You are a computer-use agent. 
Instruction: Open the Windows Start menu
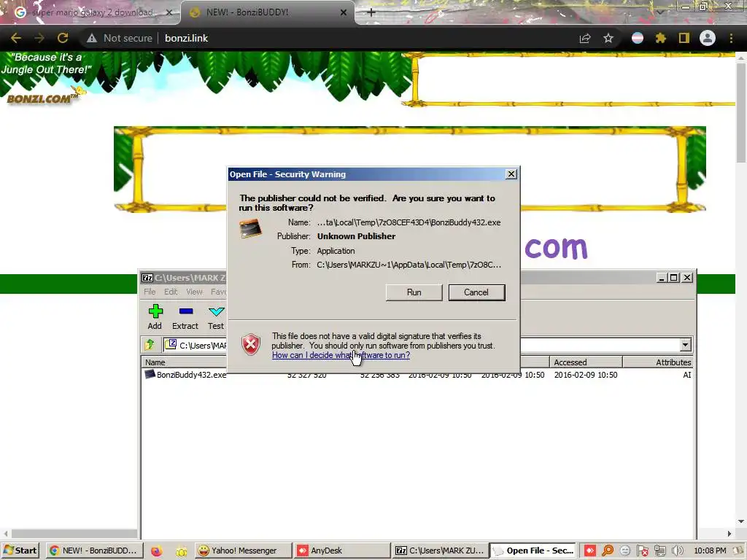[x=20, y=551]
